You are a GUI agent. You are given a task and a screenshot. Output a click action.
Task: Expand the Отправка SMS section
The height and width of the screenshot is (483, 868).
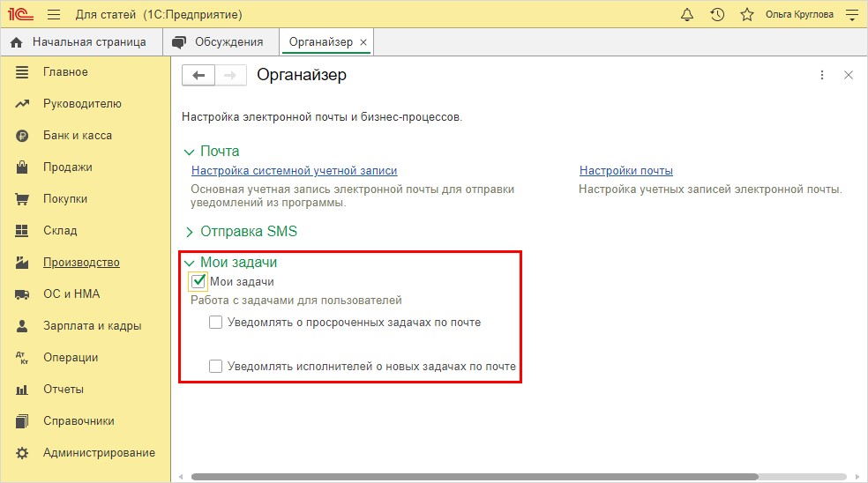point(190,232)
